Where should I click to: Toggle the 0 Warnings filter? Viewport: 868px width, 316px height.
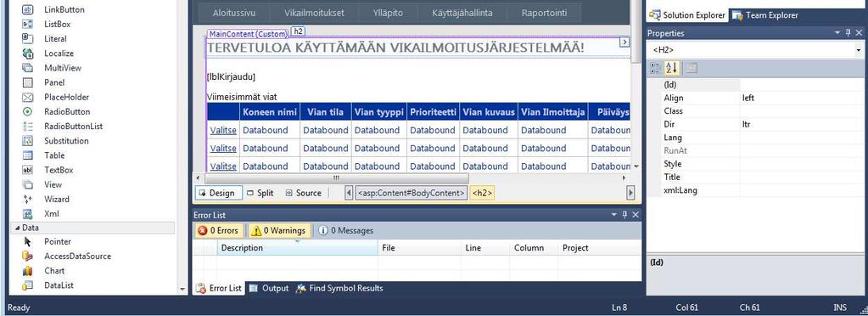[x=279, y=230]
